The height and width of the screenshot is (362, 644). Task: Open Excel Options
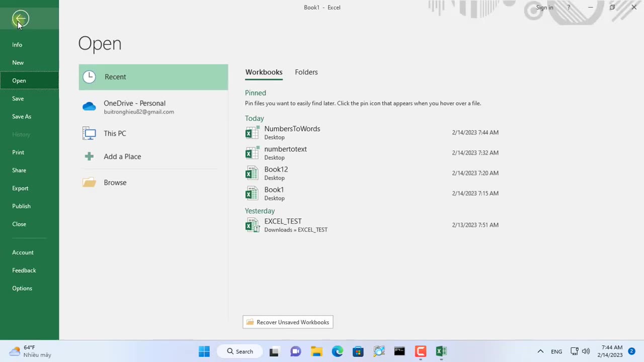coord(29,289)
